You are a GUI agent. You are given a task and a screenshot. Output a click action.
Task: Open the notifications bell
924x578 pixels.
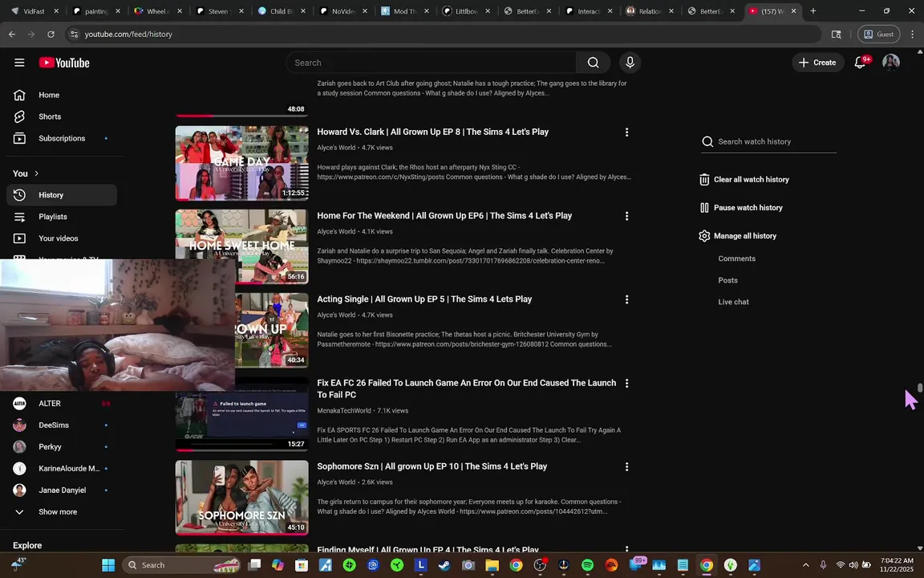coord(861,63)
